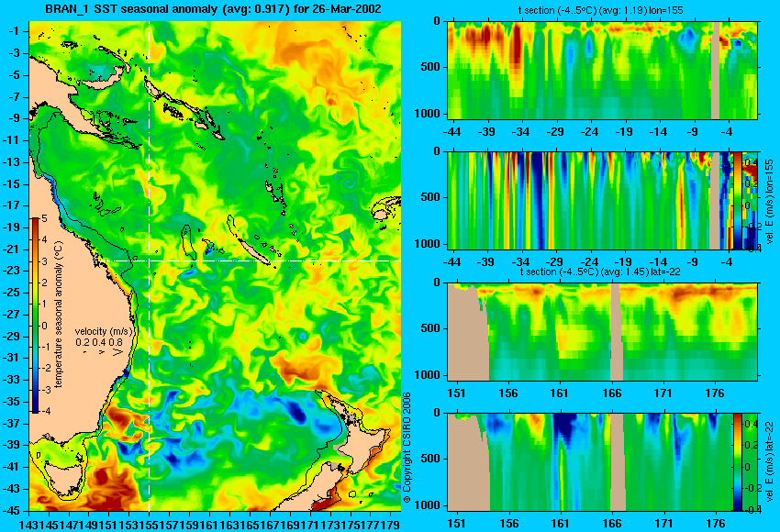Click the 'velocity (m/s)' legend label
780x532 pixels.
point(104,331)
